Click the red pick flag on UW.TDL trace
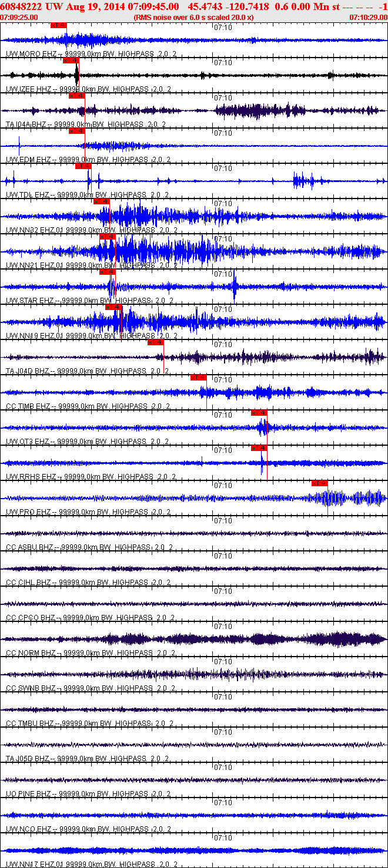The width and height of the screenshot is (388, 868). (x=83, y=166)
